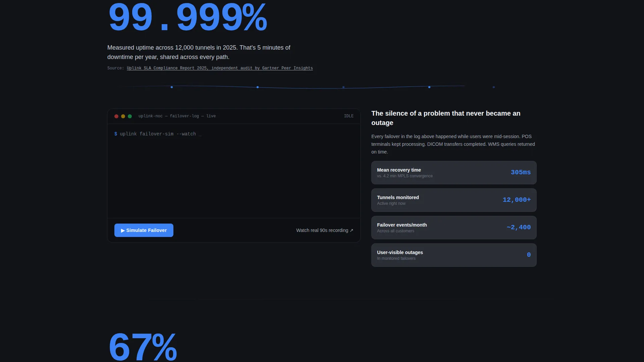644x362 pixels.
Task: Open the Uplink SLA Compliance Report source link
Action: coord(220,68)
